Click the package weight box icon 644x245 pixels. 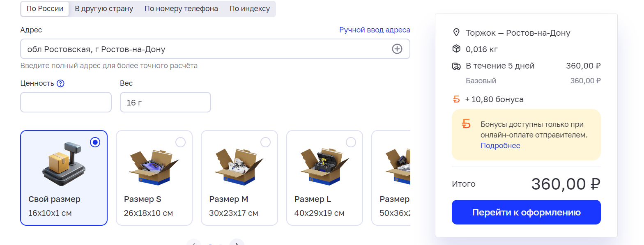(x=456, y=49)
